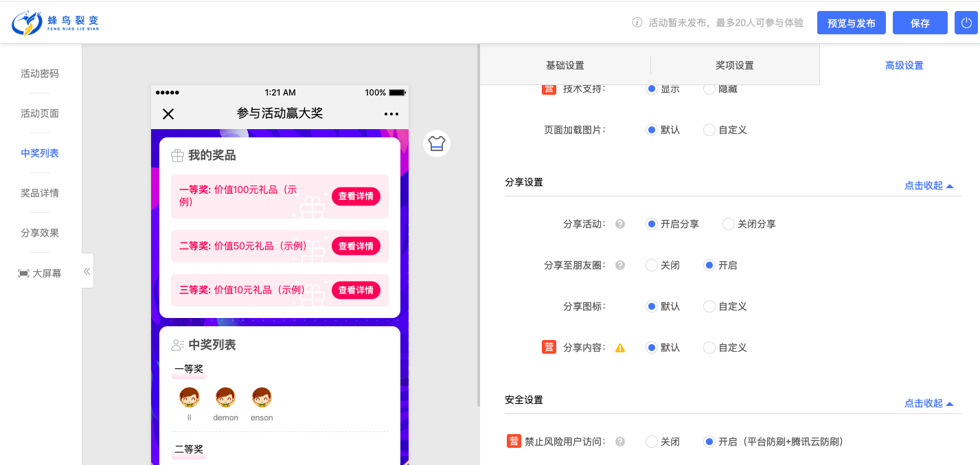
Task: Click the 预览与发布 button
Action: click(851, 23)
